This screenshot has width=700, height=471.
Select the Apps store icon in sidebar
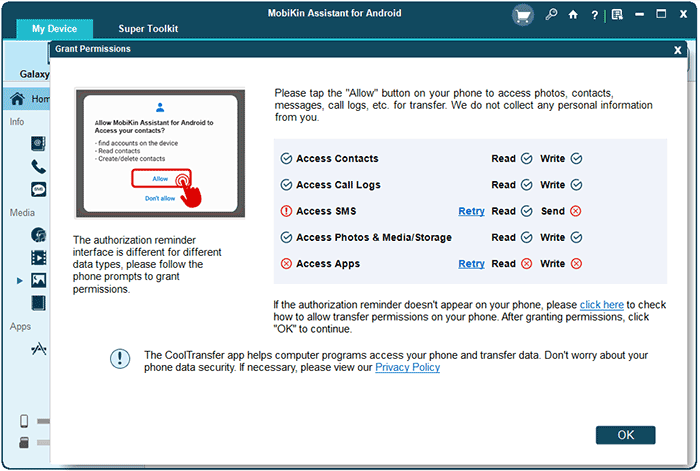(38, 349)
